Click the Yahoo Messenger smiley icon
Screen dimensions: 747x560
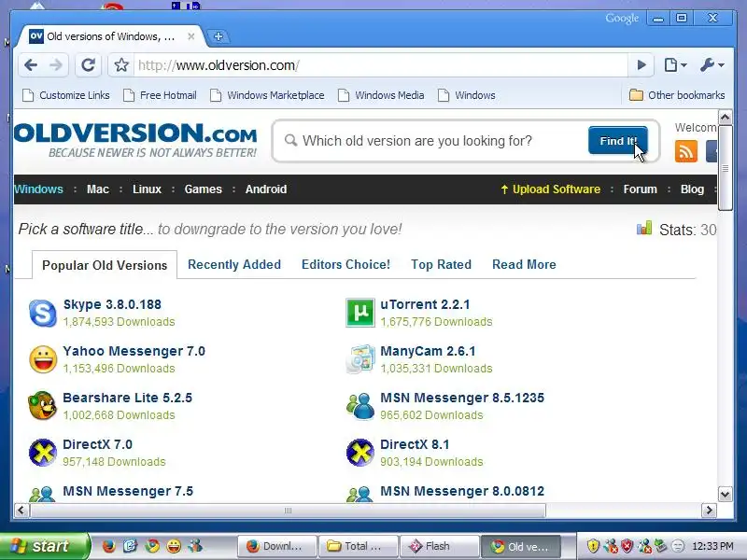click(43, 359)
